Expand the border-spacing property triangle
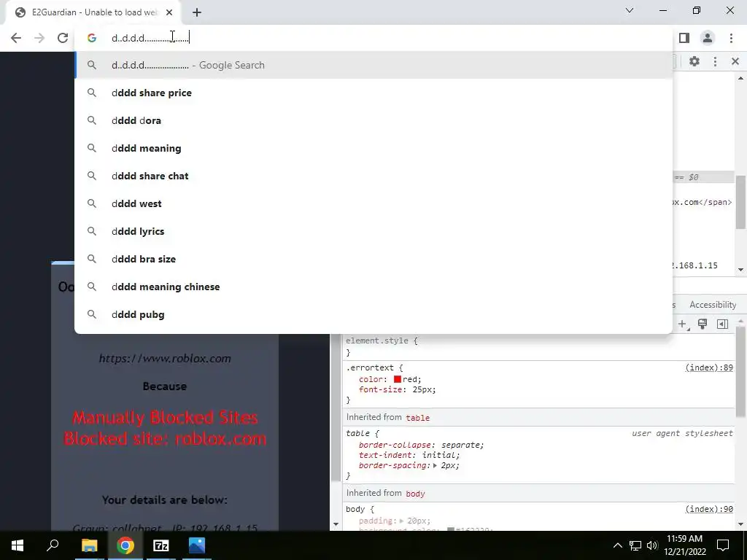The width and height of the screenshot is (747, 560). click(435, 466)
